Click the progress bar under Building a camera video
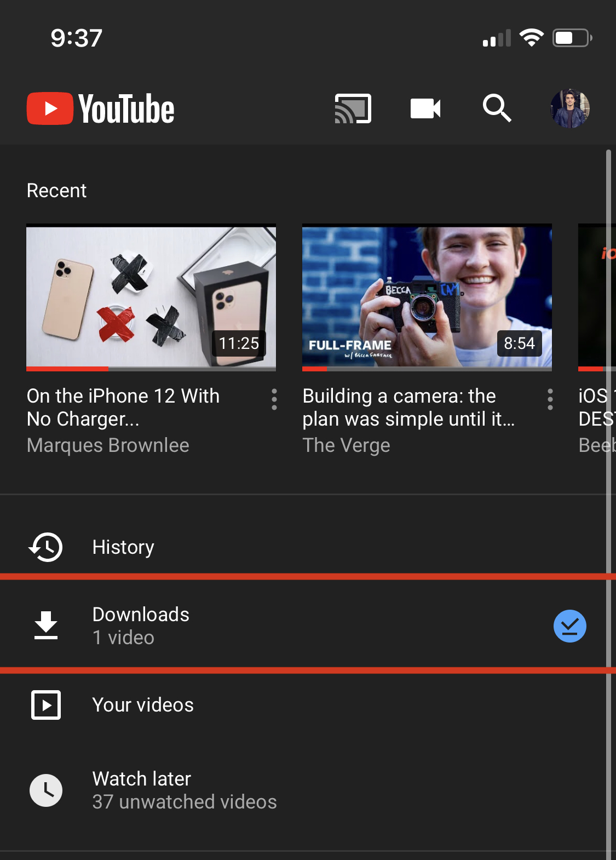The image size is (616, 860). [x=427, y=369]
